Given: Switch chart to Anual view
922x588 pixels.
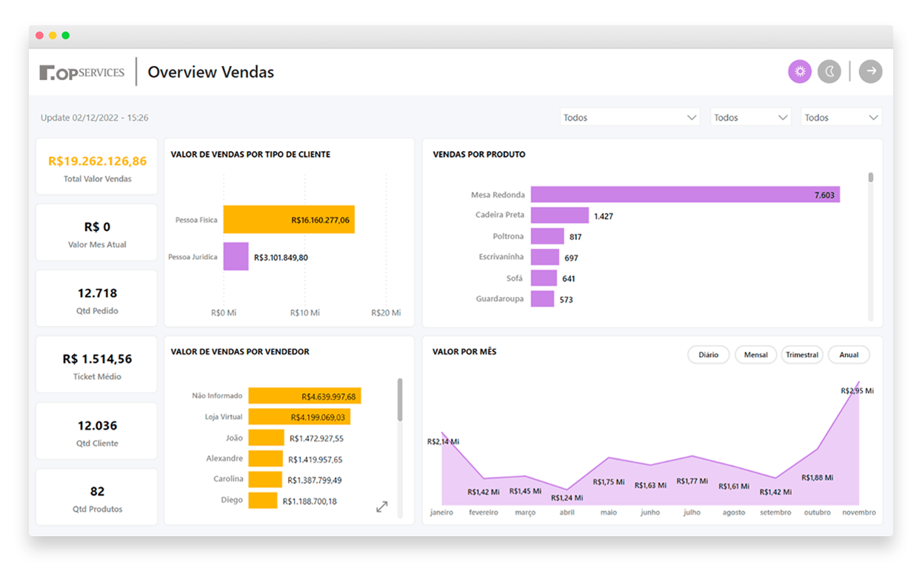Looking at the screenshot, I should click(849, 355).
